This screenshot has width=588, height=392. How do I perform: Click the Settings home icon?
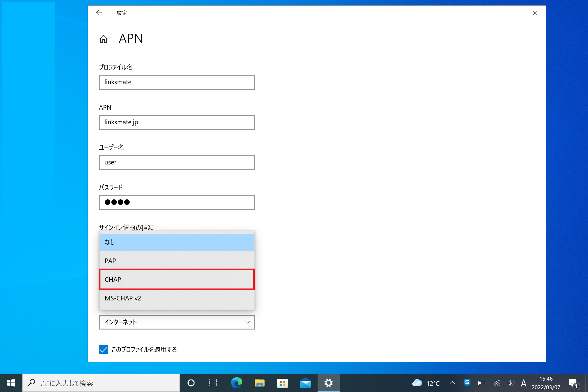(x=104, y=39)
